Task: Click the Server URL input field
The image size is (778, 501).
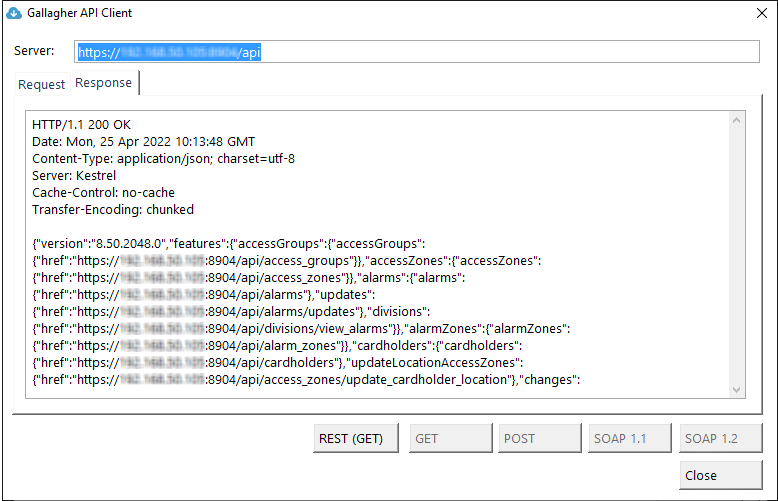Action: [x=417, y=52]
